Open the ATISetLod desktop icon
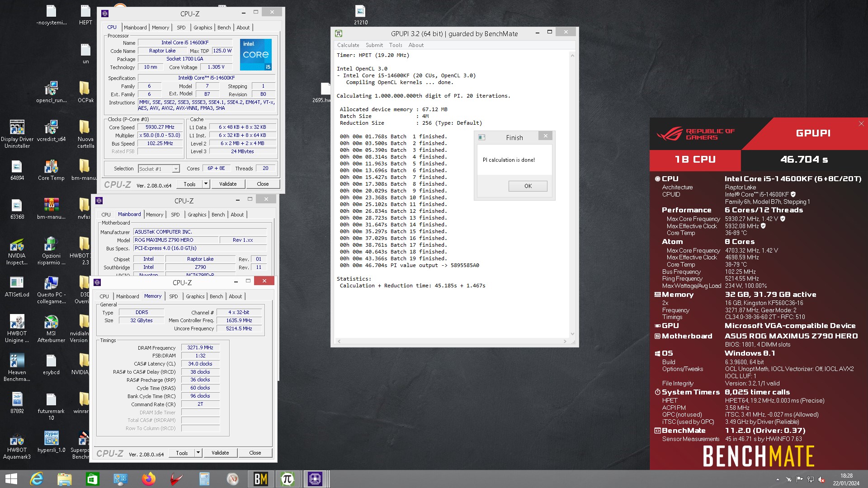Viewport: 868px width, 488px height. click(17, 286)
